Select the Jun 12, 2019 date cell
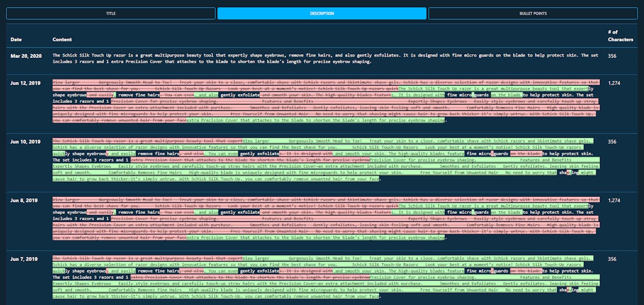This screenshot has width=644, height=305. coord(25,83)
